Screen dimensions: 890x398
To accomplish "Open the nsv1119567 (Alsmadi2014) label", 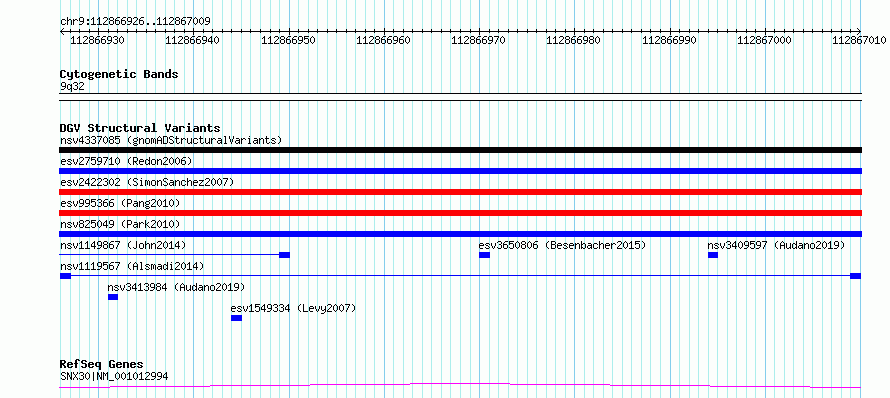I will coord(132,266).
